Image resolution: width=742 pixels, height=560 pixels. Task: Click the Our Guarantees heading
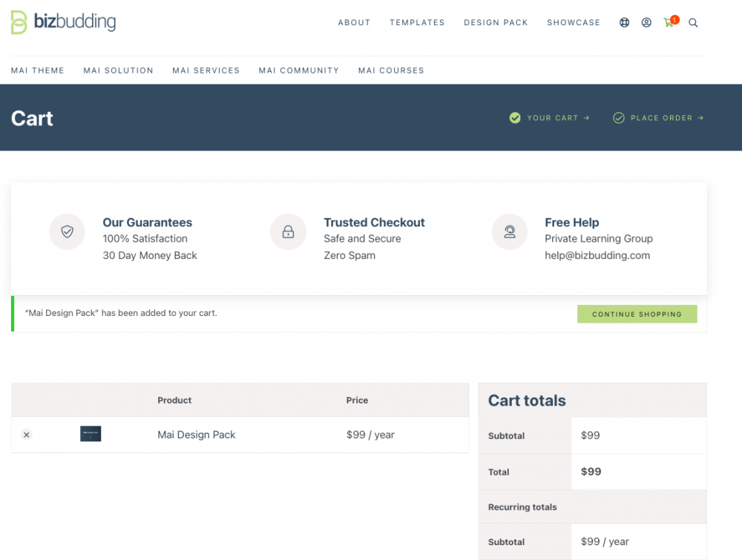click(x=147, y=223)
